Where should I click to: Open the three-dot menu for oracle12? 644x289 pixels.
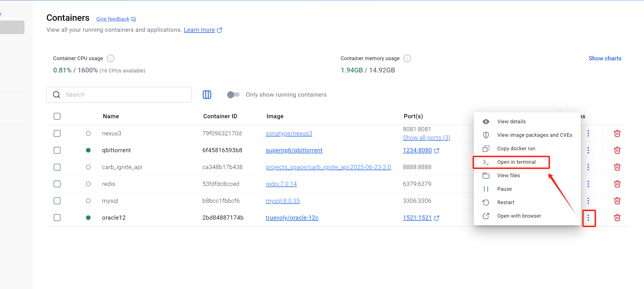click(588, 218)
